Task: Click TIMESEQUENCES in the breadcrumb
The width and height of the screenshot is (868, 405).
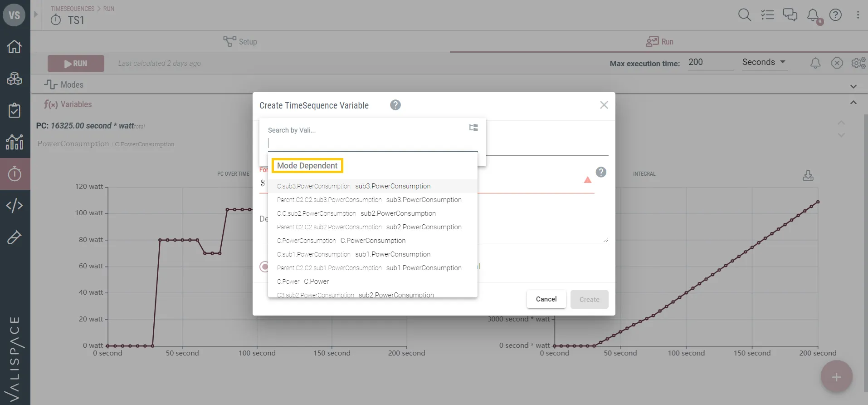Action: [x=73, y=9]
